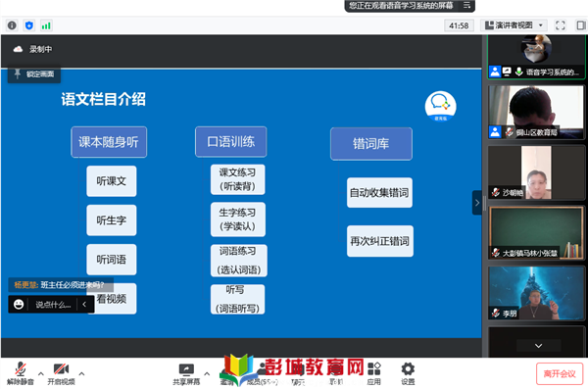This screenshot has width=588, height=389.
Task: Toggle the lock screen pin
Action: (34, 73)
